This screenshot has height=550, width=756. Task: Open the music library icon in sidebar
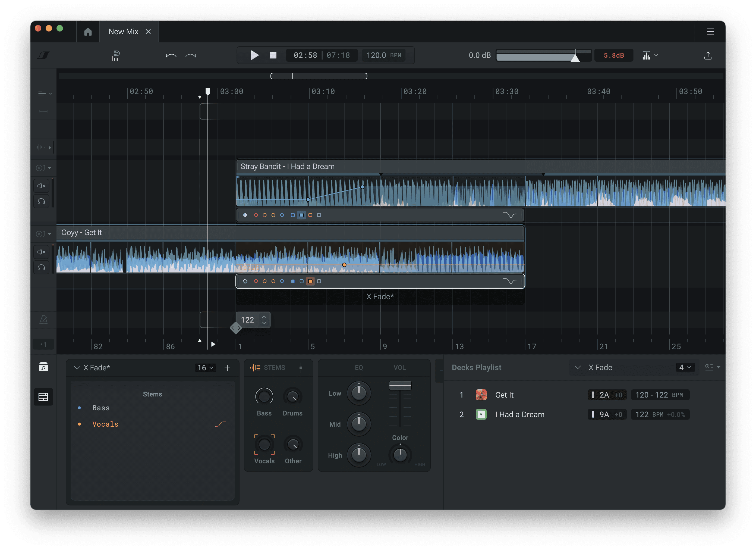tap(43, 367)
